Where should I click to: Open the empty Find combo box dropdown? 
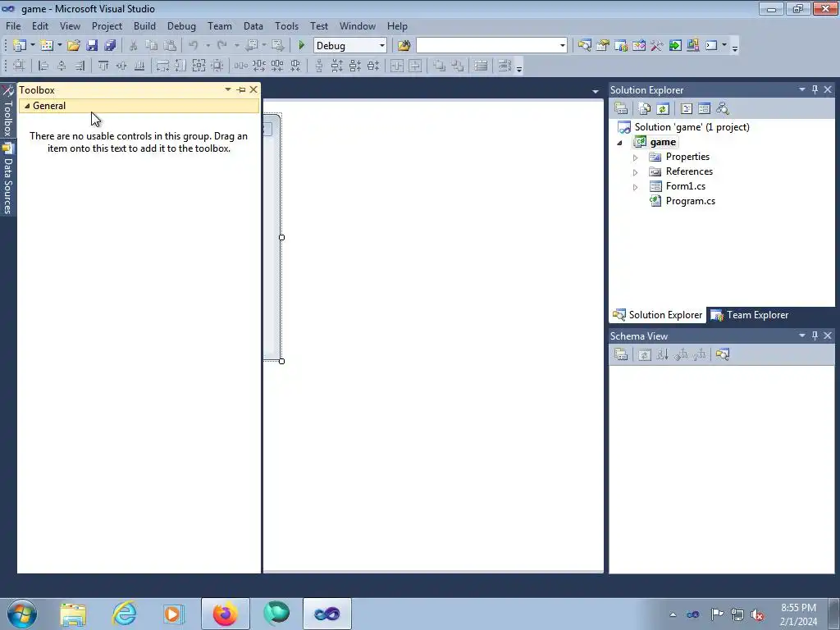click(x=563, y=46)
